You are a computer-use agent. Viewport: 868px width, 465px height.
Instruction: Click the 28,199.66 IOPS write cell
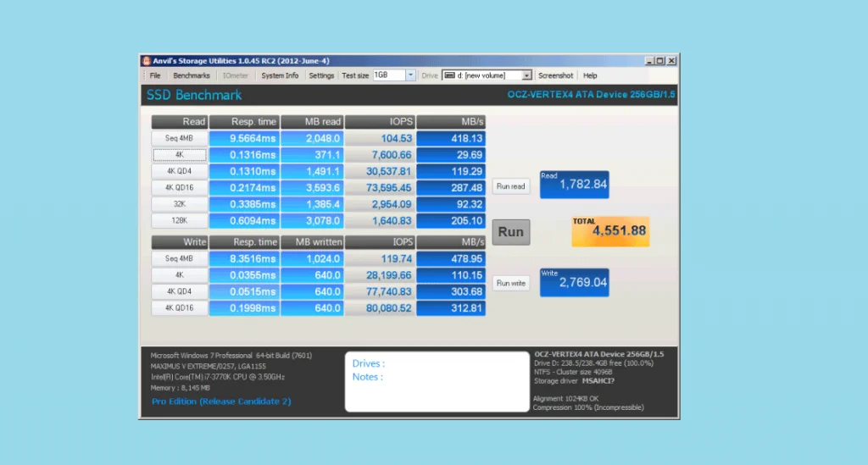tap(380, 274)
